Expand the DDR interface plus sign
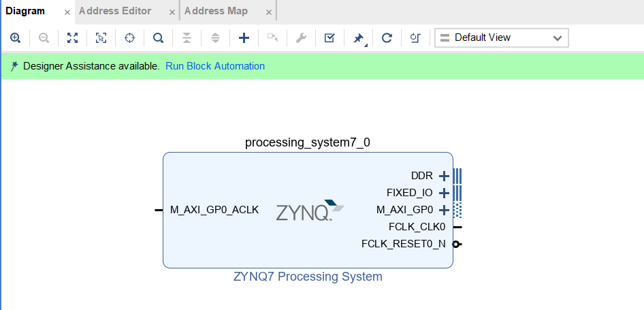 444,176
